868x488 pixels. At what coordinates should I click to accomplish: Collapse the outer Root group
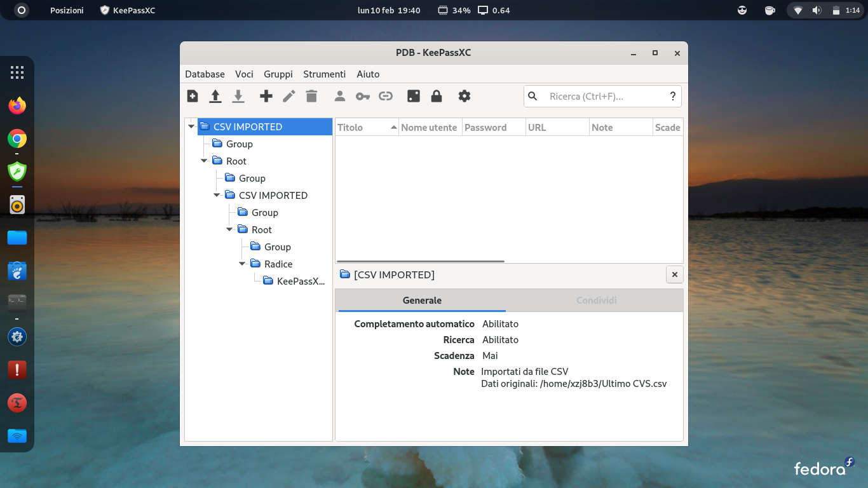pos(204,161)
